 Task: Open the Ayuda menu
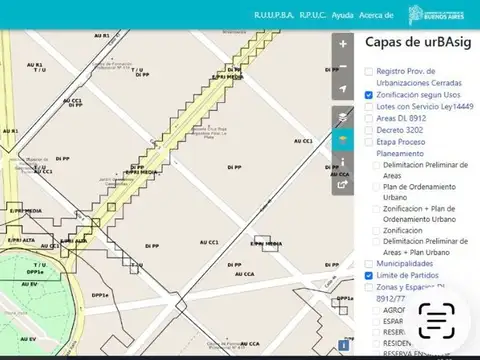[342, 15]
